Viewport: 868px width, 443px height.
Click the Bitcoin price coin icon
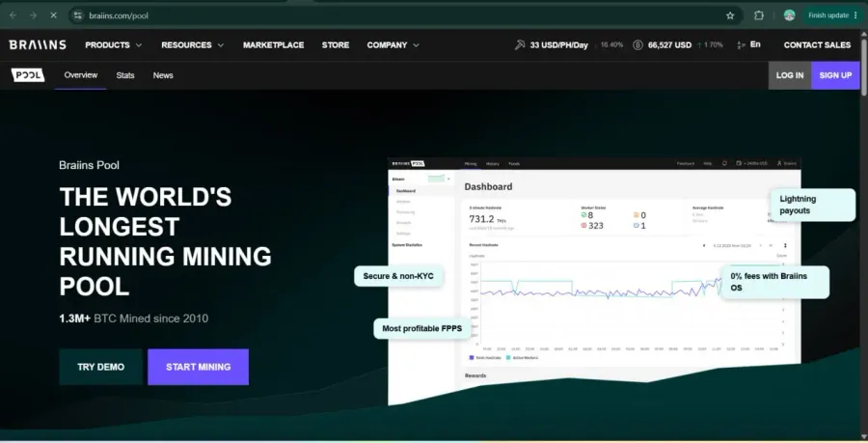click(x=637, y=44)
